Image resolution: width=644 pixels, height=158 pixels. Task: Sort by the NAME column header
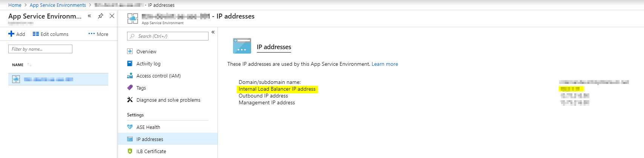18,65
